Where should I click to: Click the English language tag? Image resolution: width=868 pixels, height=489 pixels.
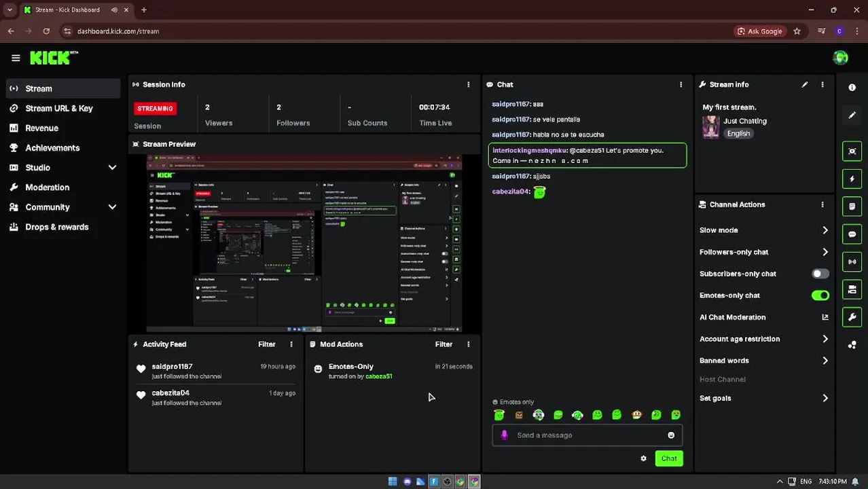tap(738, 134)
